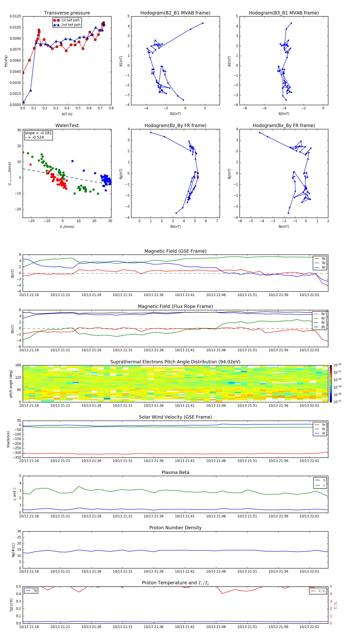This screenshot has height=644, width=351.
Task: Click the 'Bz(nT)' x-axis label
Action: click(x=175, y=227)
